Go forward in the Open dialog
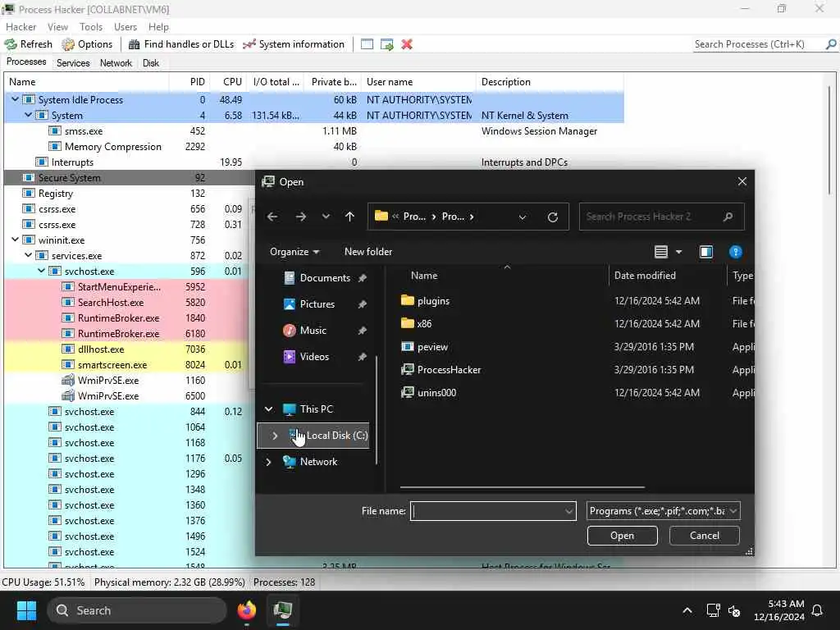 click(301, 217)
